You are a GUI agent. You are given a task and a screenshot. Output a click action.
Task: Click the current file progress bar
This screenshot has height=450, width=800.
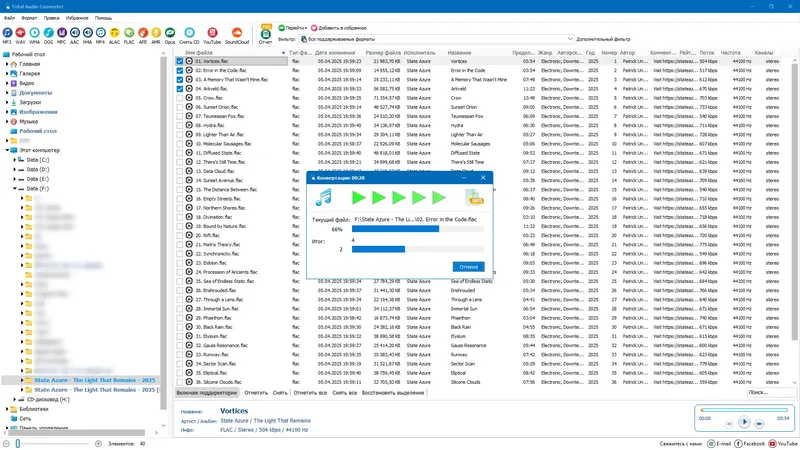point(418,229)
